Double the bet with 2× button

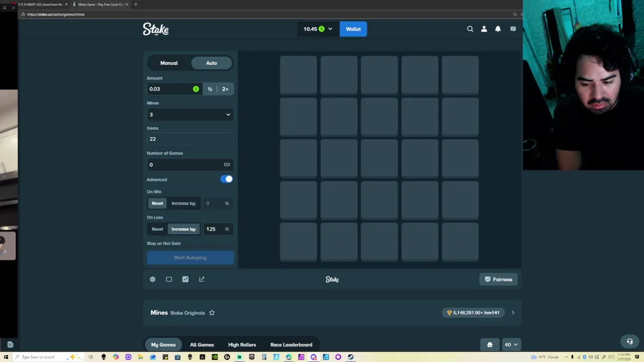[225, 89]
